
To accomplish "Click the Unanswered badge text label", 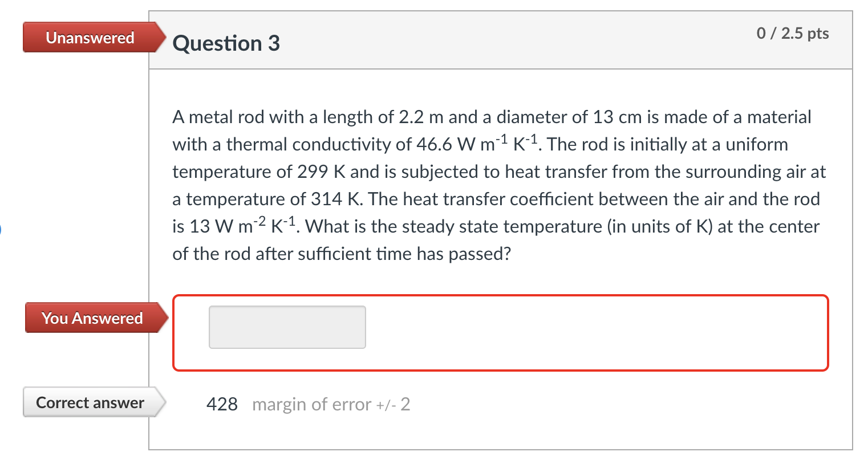I will pos(90,38).
